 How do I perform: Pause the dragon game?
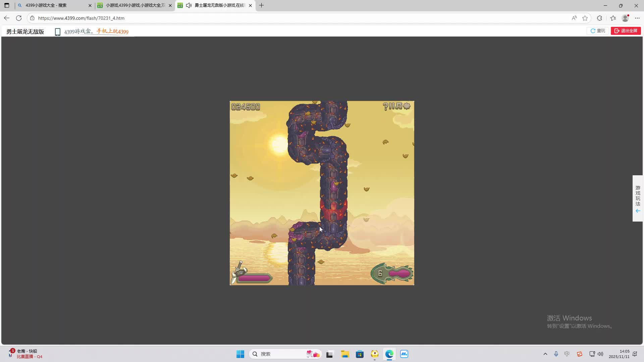391,107
